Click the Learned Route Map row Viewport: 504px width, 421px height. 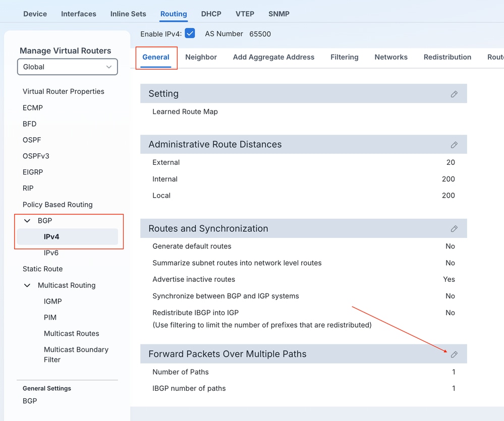[x=303, y=112]
